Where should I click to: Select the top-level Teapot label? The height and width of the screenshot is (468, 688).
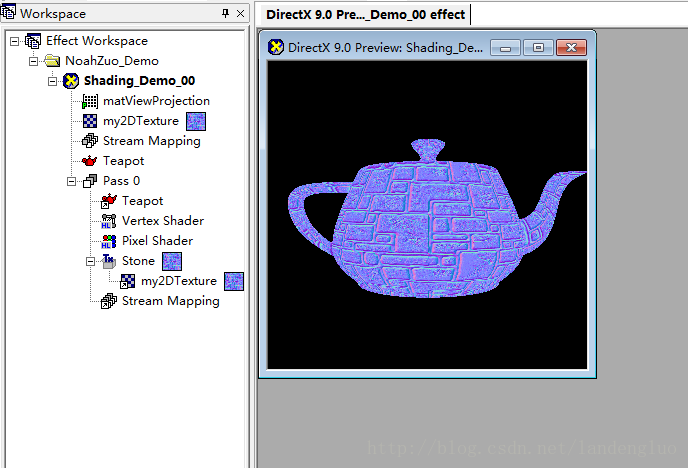[x=124, y=161]
